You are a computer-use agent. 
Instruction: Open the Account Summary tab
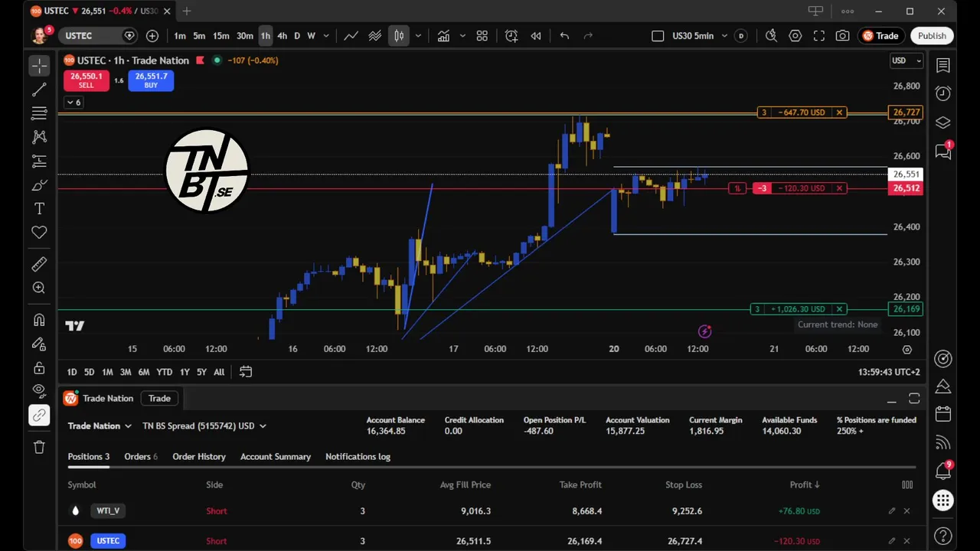(276, 457)
